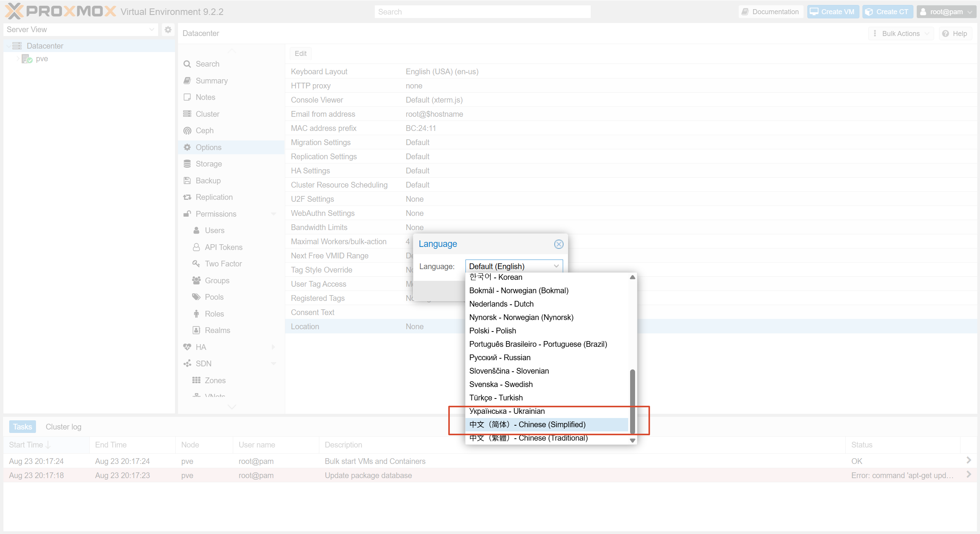Click the Backup floppy icon

coord(187,181)
